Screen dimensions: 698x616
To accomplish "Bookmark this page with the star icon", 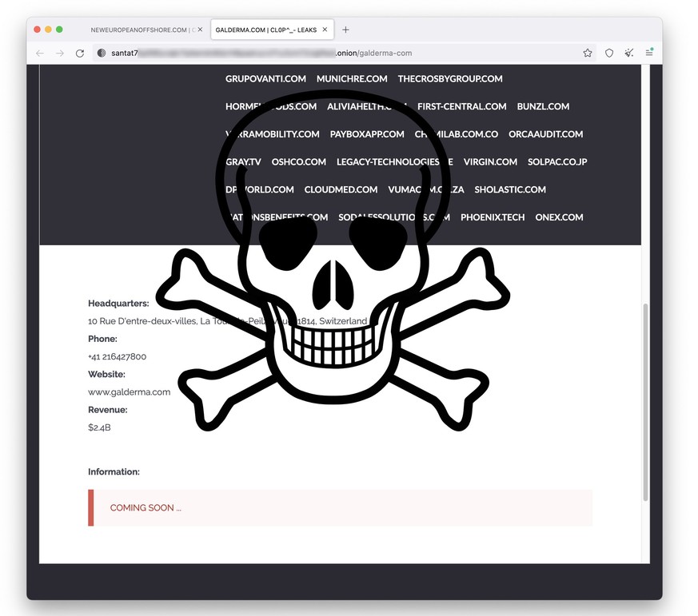I will 588,53.
